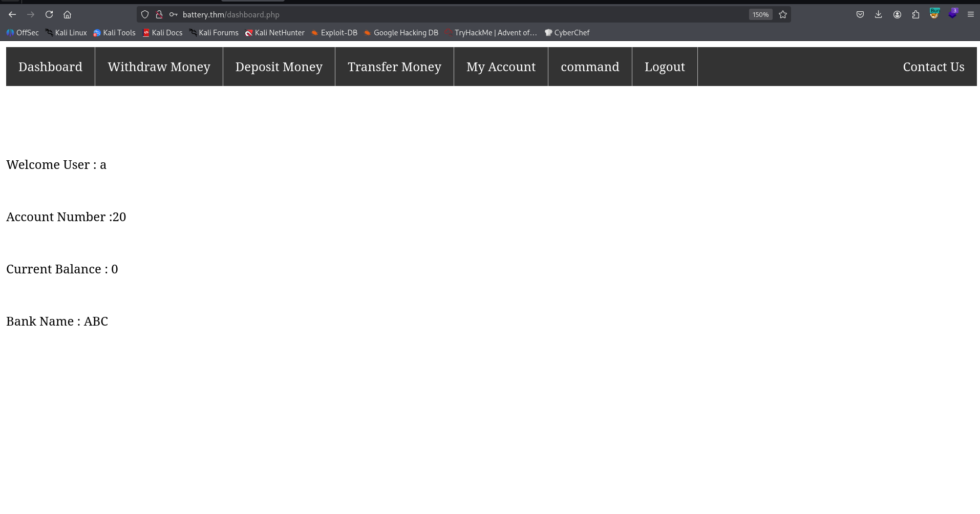Image resolution: width=980 pixels, height=514 pixels.
Task: Open the Pocket save panel
Action: coord(860,14)
